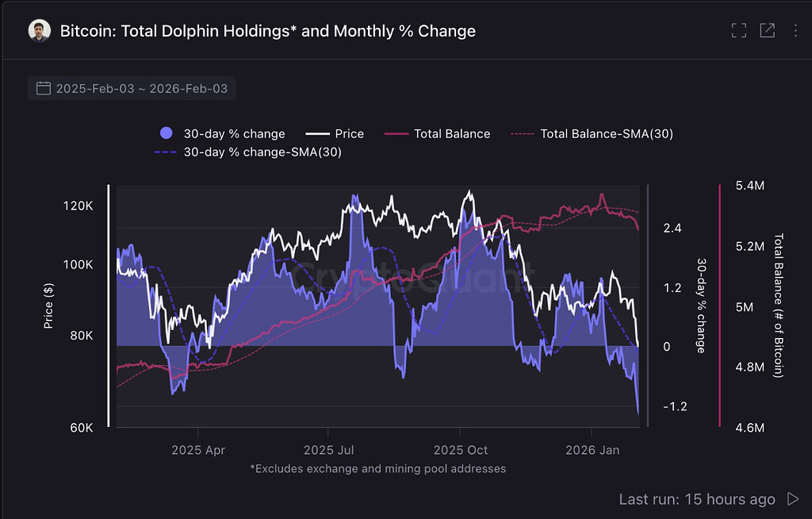Image resolution: width=812 pixels, height=519 pixels.
Task: Expand chart to fullscreen view
Action: [739, 31]
